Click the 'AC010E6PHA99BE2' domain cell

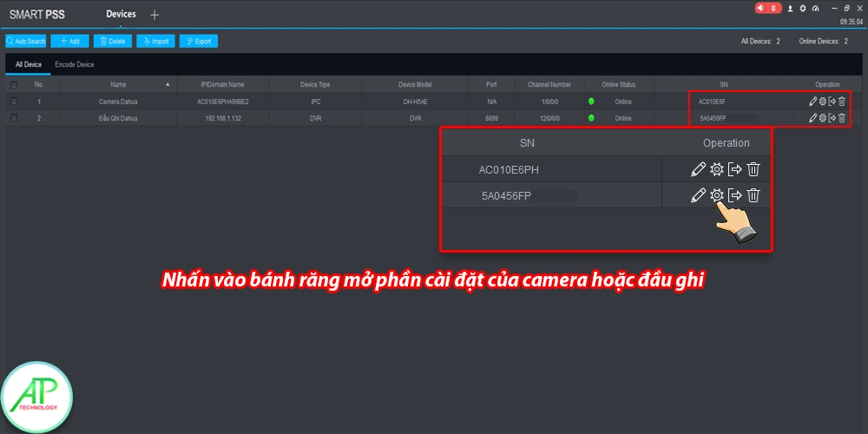coord(222,102)
